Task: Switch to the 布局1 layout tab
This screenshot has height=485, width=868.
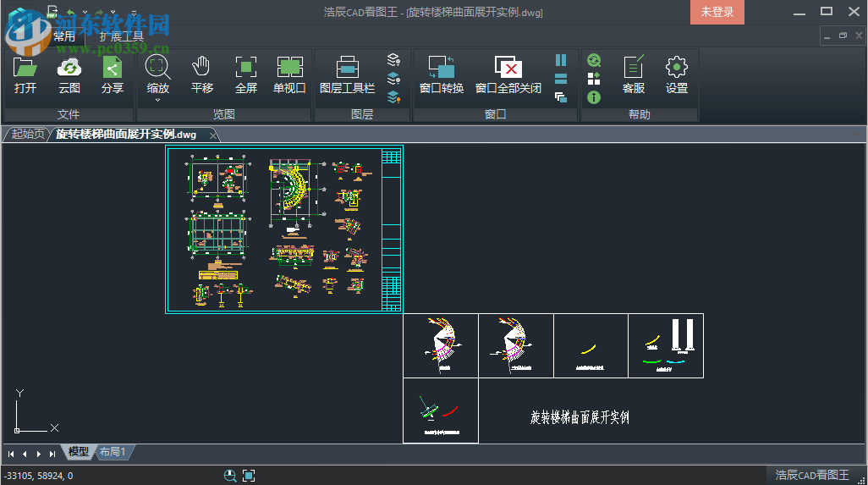Action: coord(113,452)
